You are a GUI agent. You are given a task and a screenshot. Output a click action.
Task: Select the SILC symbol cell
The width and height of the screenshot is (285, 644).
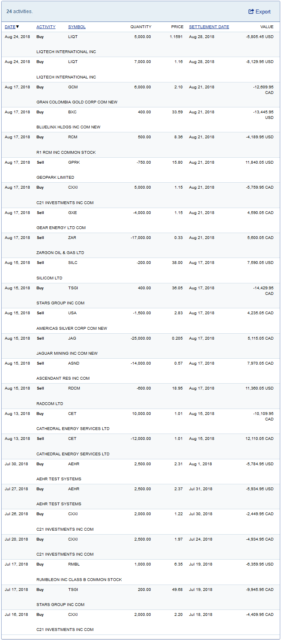click(x=73, y=263)
